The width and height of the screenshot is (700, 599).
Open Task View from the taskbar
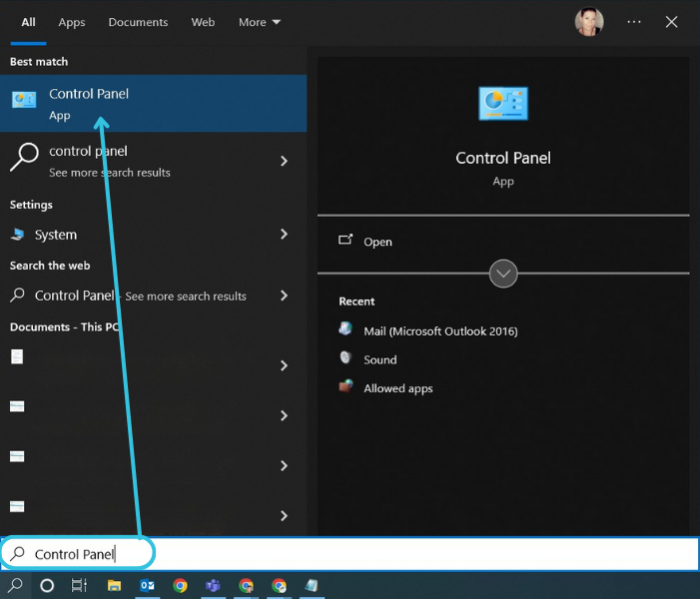pyautogui.click(x=79, y=586)
